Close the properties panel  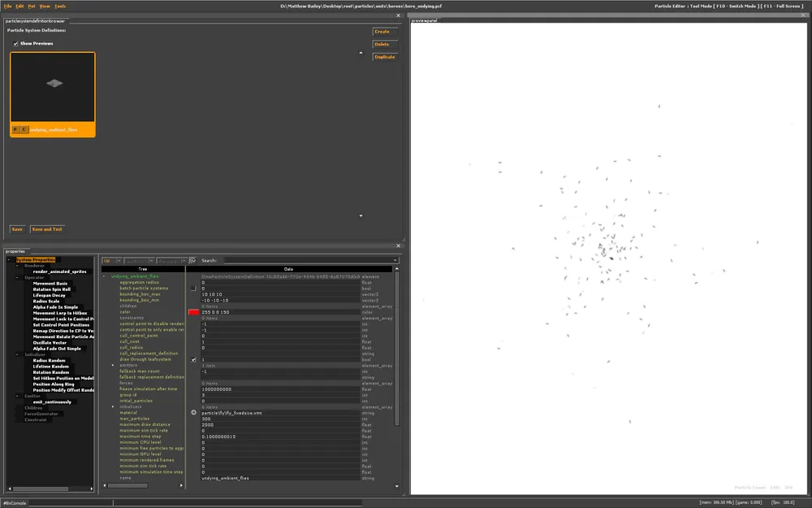(398, 245)
